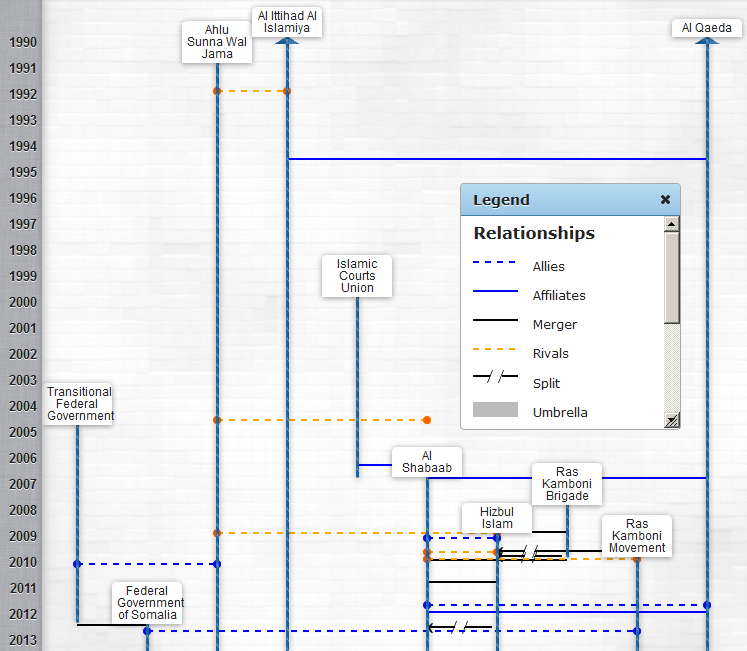This screenshot has width=747, height=651.
Task: Click the 2013 year label
Action: 23,640
